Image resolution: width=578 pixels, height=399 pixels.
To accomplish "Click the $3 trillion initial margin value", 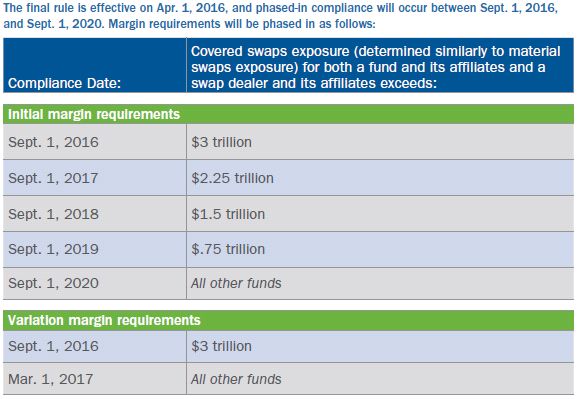I will pos(221,142).
